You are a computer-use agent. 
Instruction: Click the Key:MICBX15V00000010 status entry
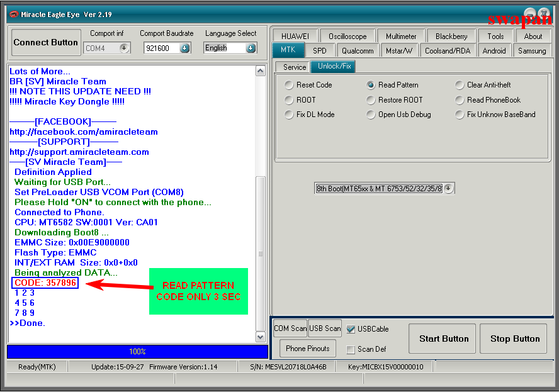[x=385, y=367]
